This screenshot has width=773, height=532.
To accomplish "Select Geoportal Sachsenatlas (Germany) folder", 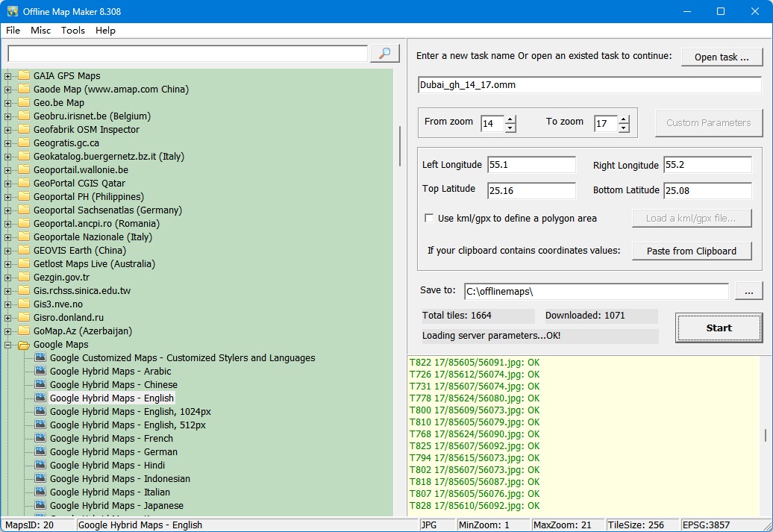I will click(107, 210).
